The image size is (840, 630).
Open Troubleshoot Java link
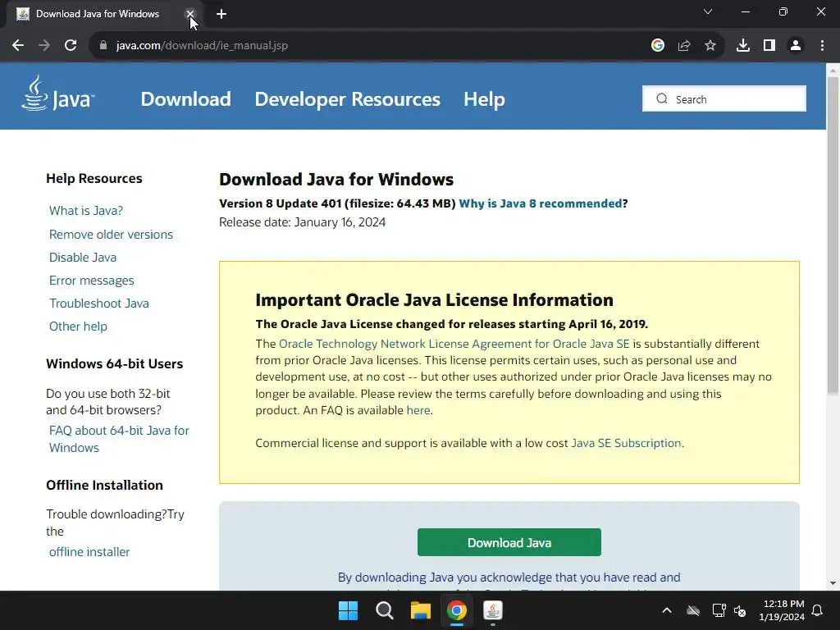99,304
